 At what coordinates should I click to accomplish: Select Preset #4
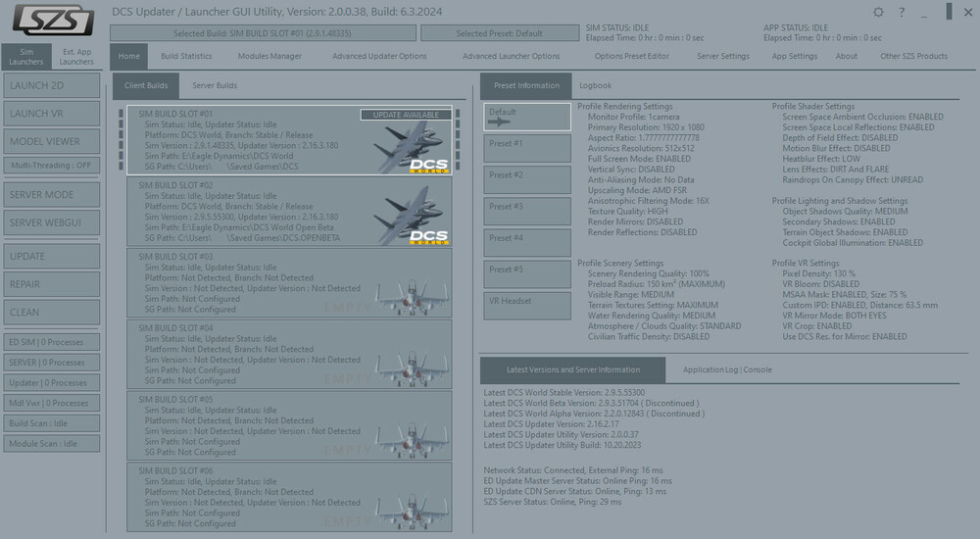527,243
